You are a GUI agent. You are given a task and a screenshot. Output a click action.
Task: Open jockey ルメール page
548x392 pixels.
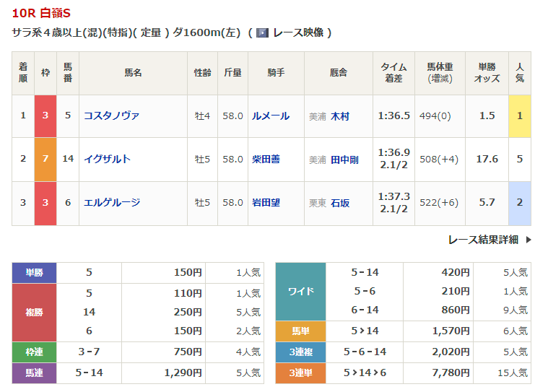pyautogui.click(x=270, y=116)
